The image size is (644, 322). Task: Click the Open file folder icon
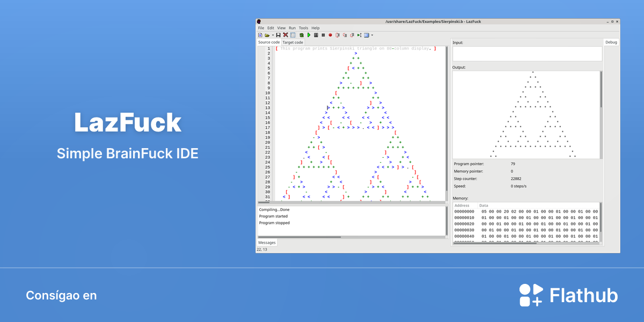point(267,35)
